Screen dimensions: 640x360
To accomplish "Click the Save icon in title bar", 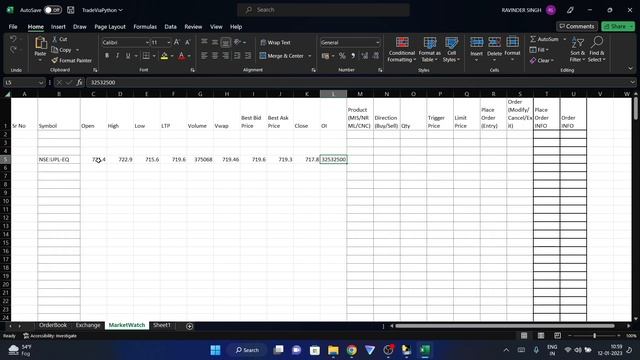I will (x=71, y=10).
